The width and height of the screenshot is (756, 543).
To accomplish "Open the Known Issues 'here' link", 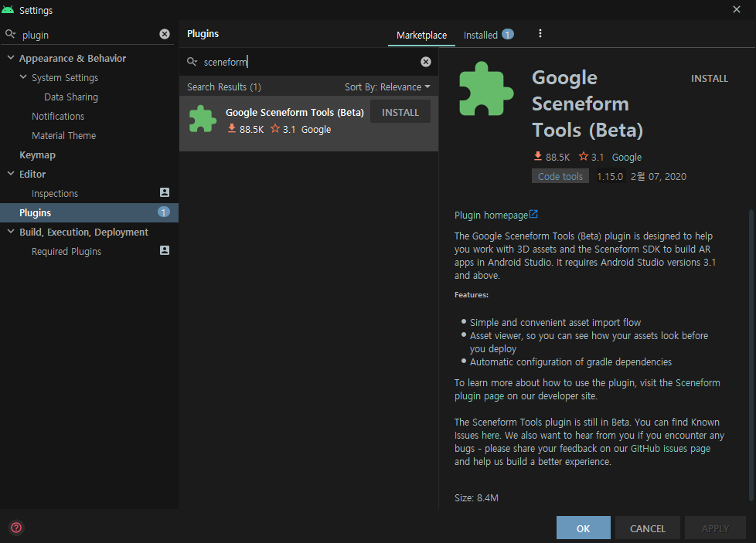I will tap(490, 435).
